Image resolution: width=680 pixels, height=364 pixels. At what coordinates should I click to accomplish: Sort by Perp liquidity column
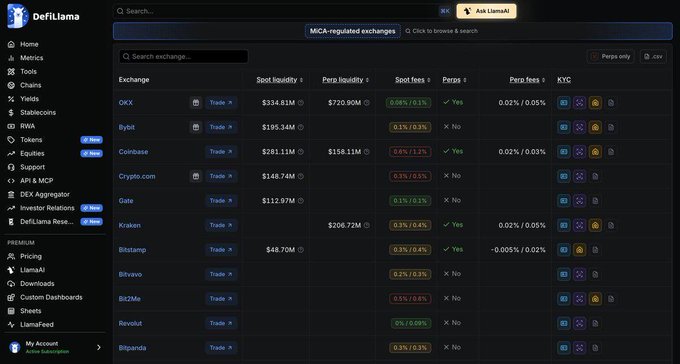point(346,80)
